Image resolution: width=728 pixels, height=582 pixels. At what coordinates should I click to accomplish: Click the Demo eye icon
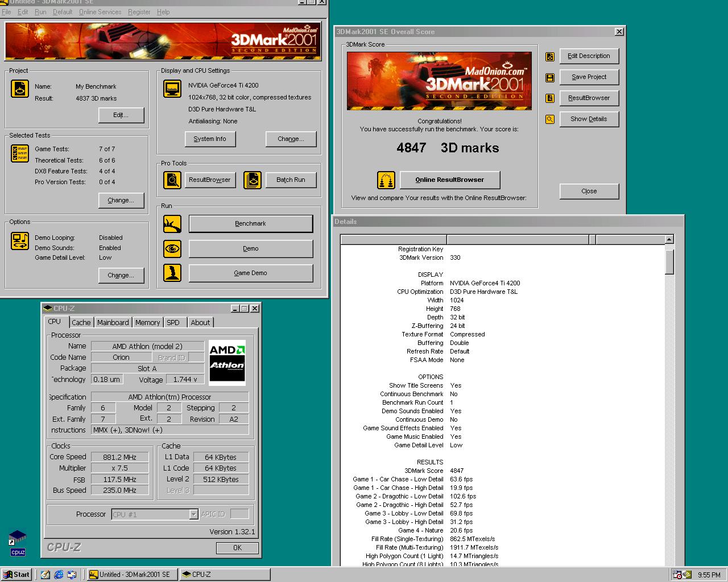pos(172,248)
